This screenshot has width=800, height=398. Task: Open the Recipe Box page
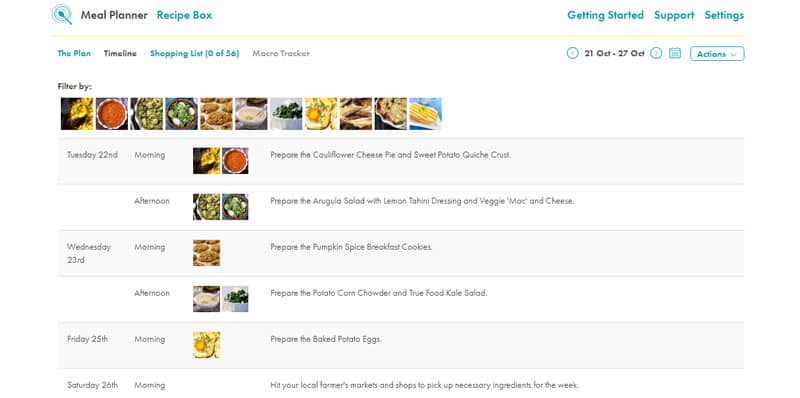point(184,15)
